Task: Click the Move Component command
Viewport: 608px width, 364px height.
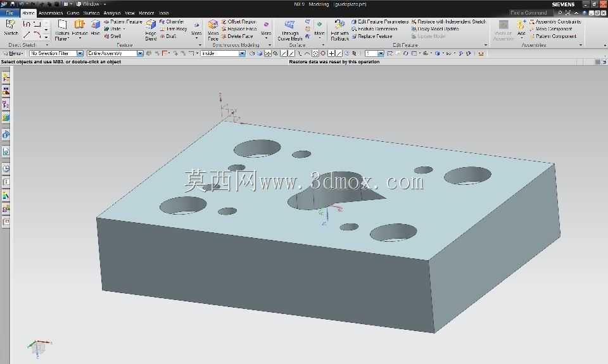Action: pyautogui.click(x=552, y=29)
